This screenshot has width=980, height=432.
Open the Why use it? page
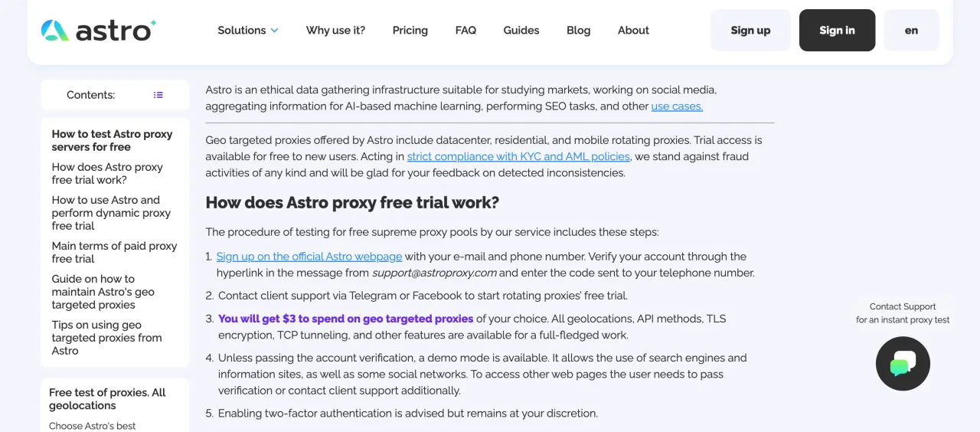[335, 31]
